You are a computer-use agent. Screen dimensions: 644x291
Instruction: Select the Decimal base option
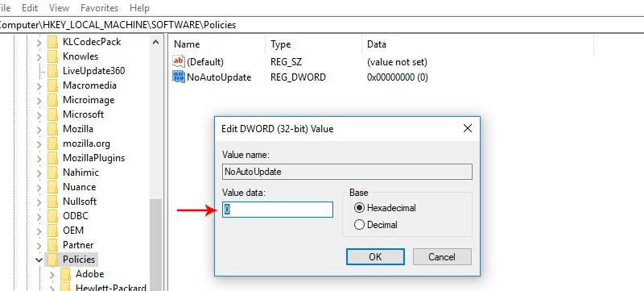[x=359, y=225]
